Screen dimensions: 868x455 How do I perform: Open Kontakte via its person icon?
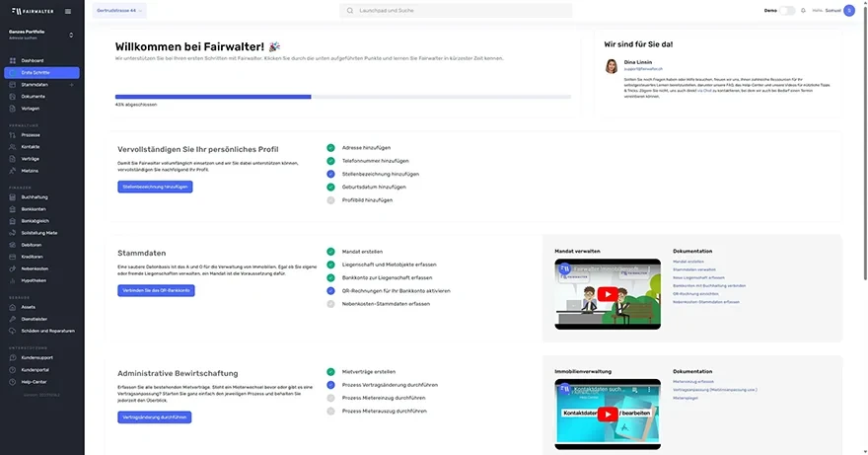click(x=13, y=147)
